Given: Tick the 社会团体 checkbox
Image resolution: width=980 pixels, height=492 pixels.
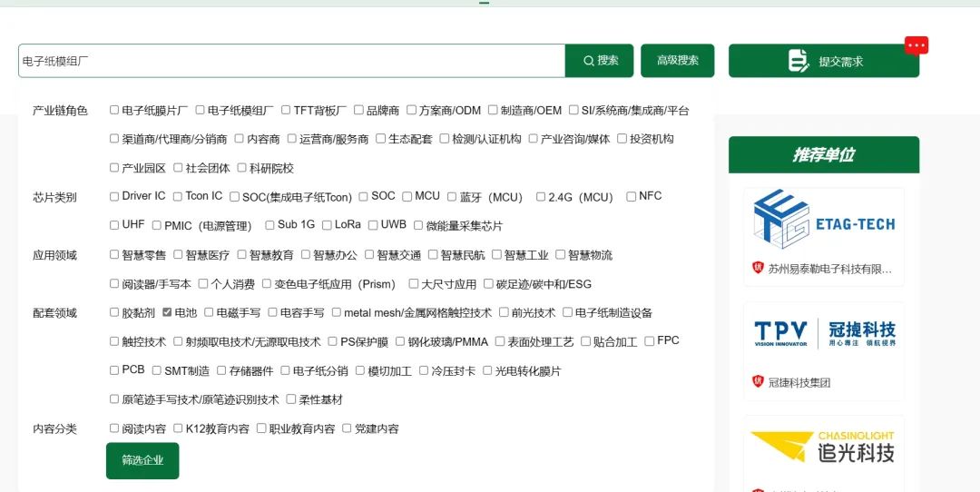Looking at the screenshot, I should [178, 168].
